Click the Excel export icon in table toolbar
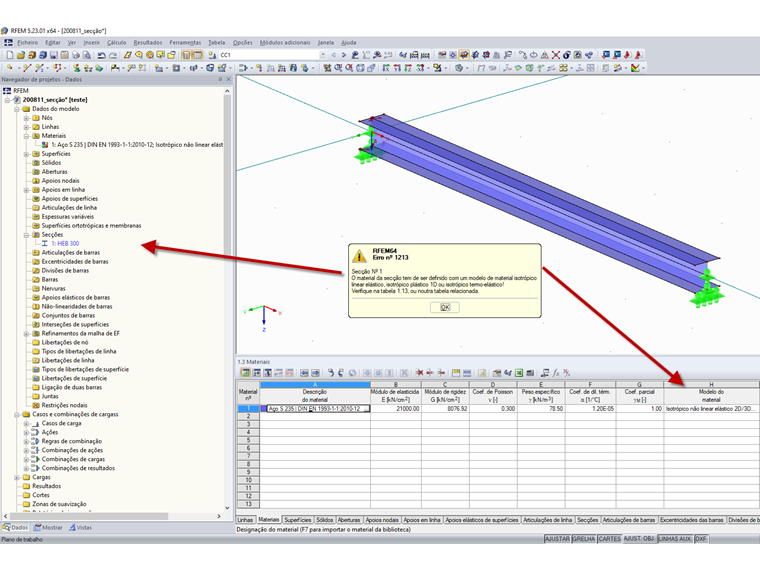This screenshot has width=760, height=570. pyautogui.click(x=519, y=373)
